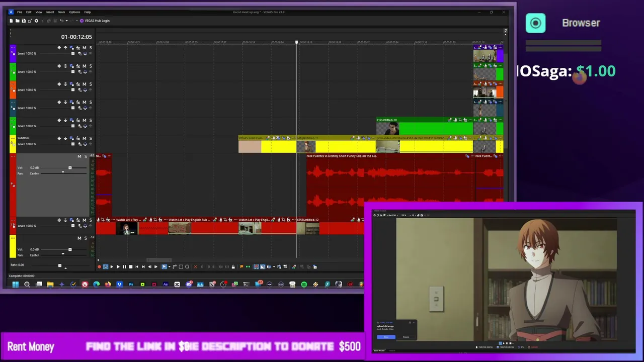Screen dimensions: 644x362
Task: Click the Stop button in transport
Action: (x=131, y=266)
